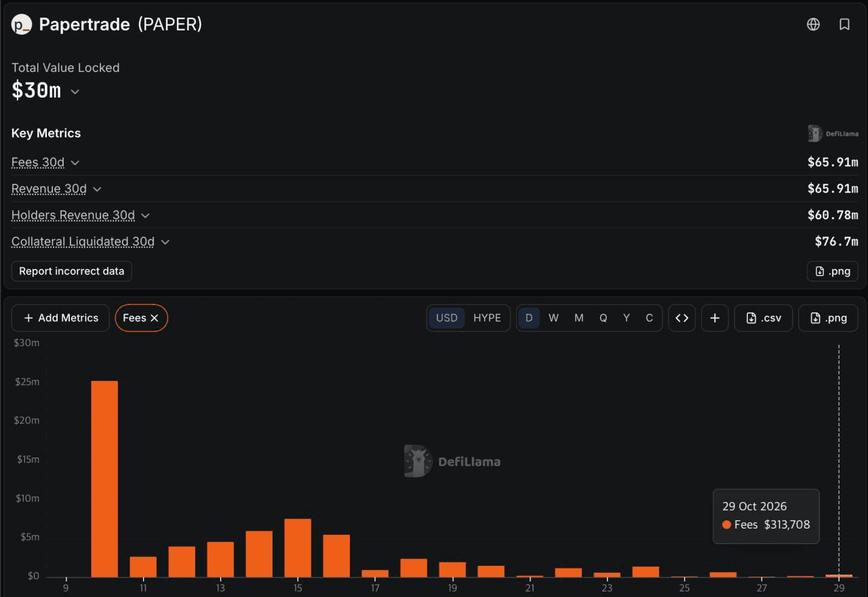Select weekly W interval
Image resolution: width=868 pixels, height=597 pixels.
553,318
